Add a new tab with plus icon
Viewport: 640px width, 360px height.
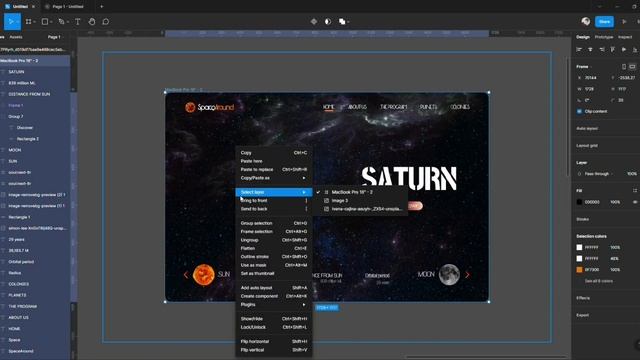point(102,7)
